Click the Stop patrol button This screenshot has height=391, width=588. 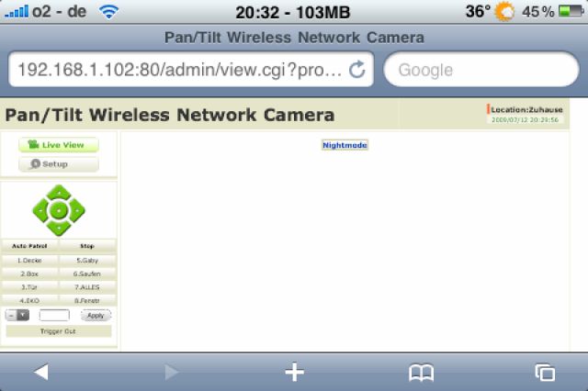coord(87,246)
